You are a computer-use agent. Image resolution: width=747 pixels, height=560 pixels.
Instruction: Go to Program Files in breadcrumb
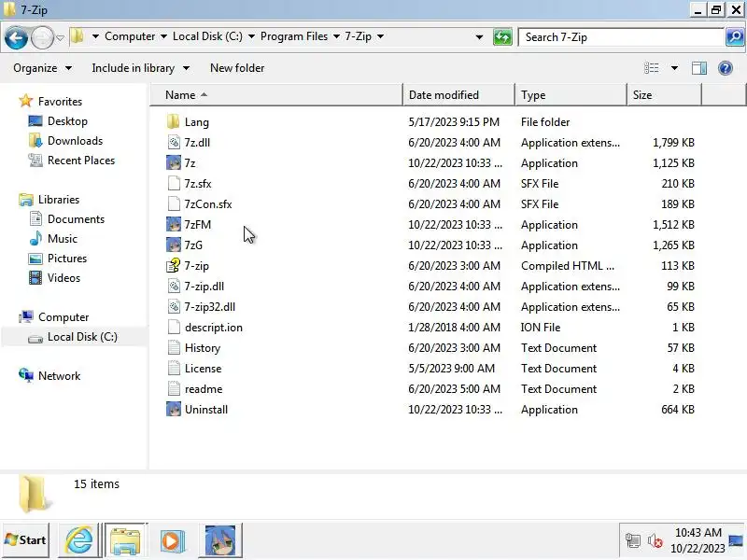294,36
